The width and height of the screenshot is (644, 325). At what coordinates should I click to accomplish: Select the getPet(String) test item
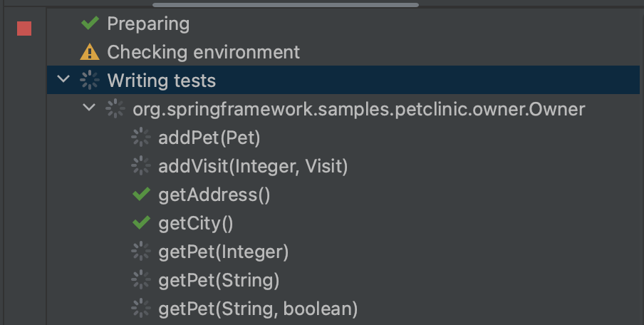219,280
